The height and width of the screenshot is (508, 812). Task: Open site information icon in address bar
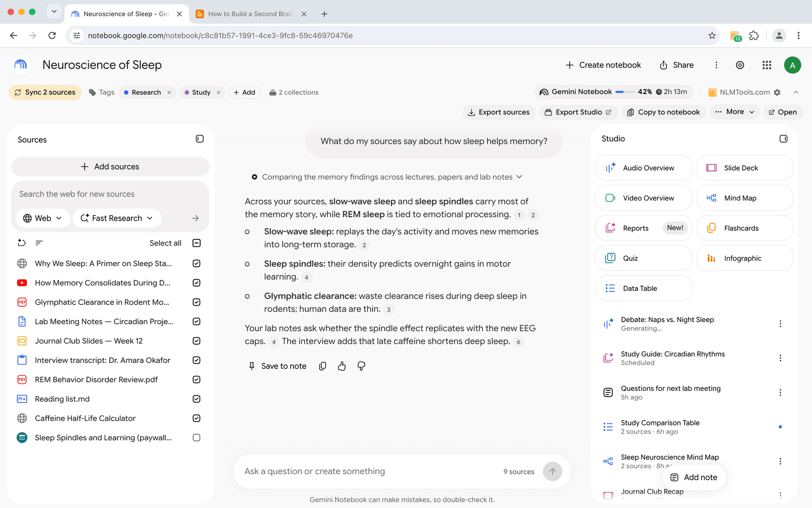[x=77, y=36]
